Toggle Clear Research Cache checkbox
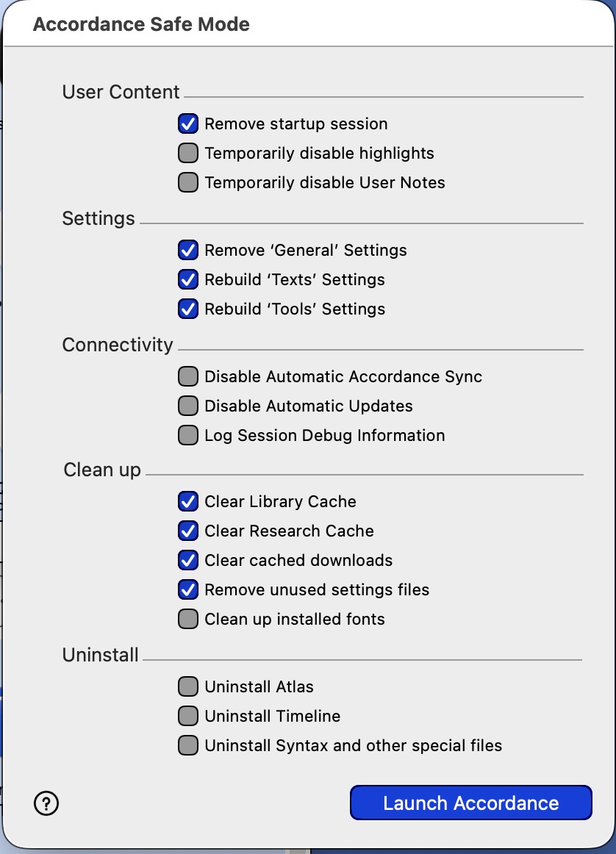The height and width of the screenshot is (854, 616). click(x=188, y=531)
